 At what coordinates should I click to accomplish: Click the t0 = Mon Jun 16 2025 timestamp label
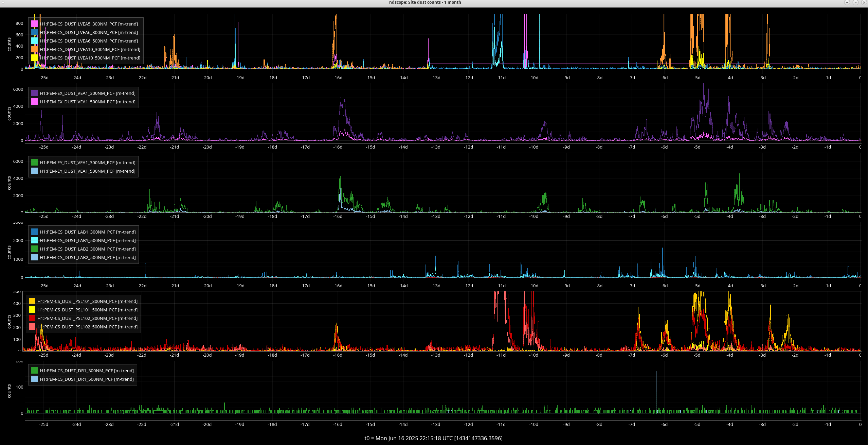tap(434, 438)
